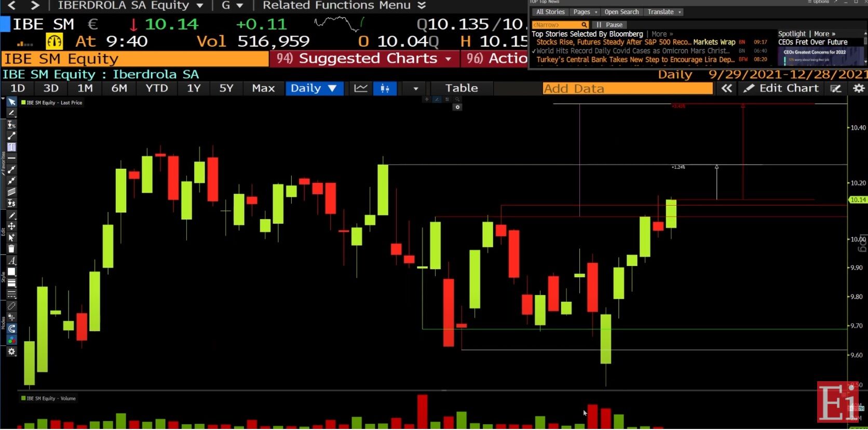The height and width of the screenshot is (430, 868).
Task: Pause the news feed
Action: 609,25
